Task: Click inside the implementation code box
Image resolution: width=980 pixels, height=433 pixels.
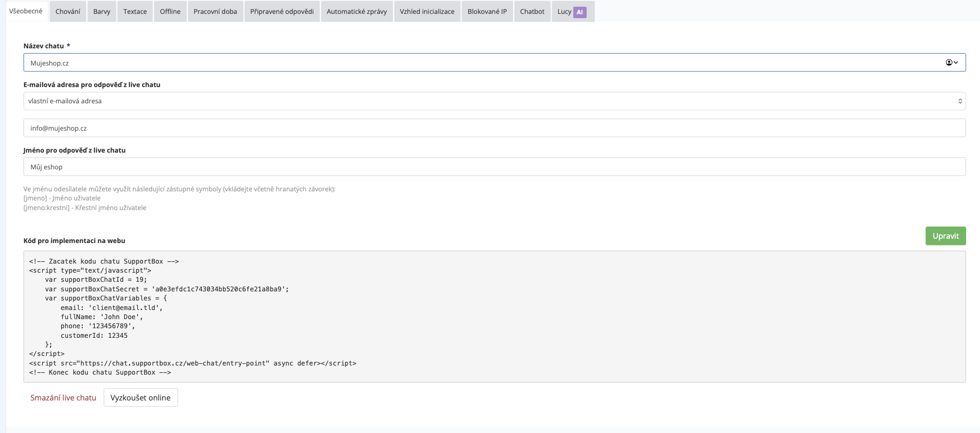Action: pos(494,317)
